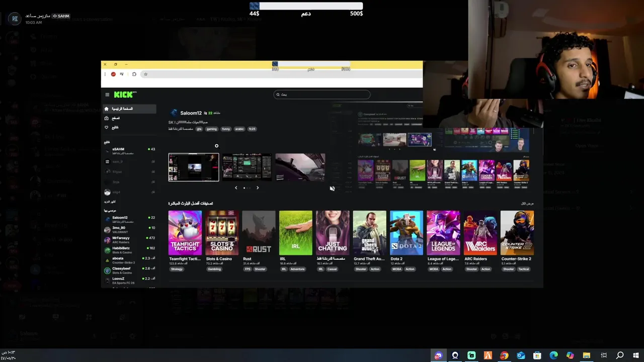Select the third carousel stream thumbnail
Image resolution: width=644 pixels, height=362 pixels.
(300, 167)
